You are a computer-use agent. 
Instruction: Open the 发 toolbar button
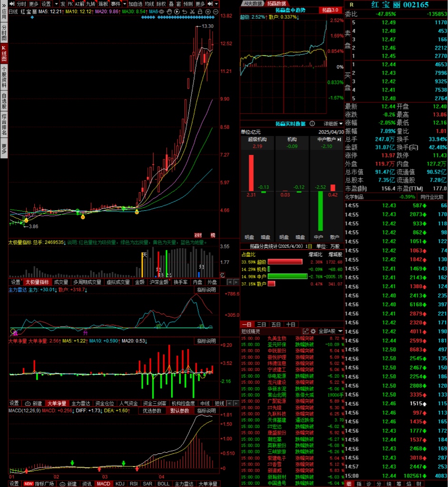tap(63, 4)
